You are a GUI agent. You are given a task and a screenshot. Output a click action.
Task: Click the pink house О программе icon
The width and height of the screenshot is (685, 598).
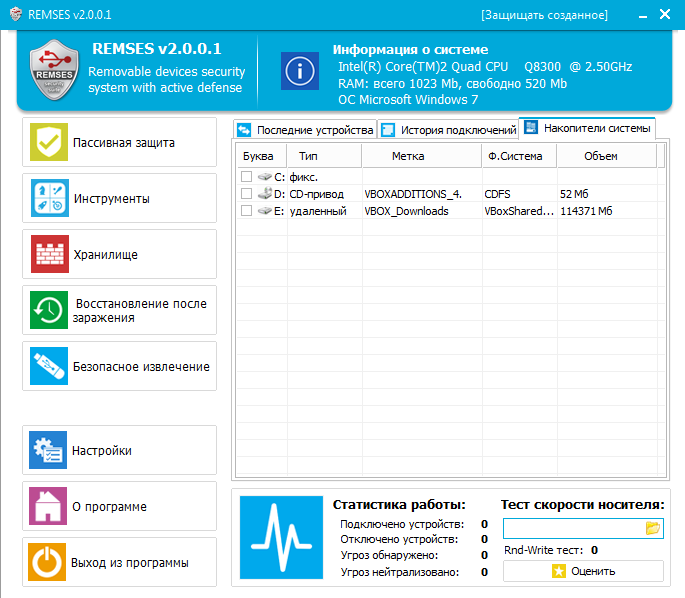[x=48, y=506]
